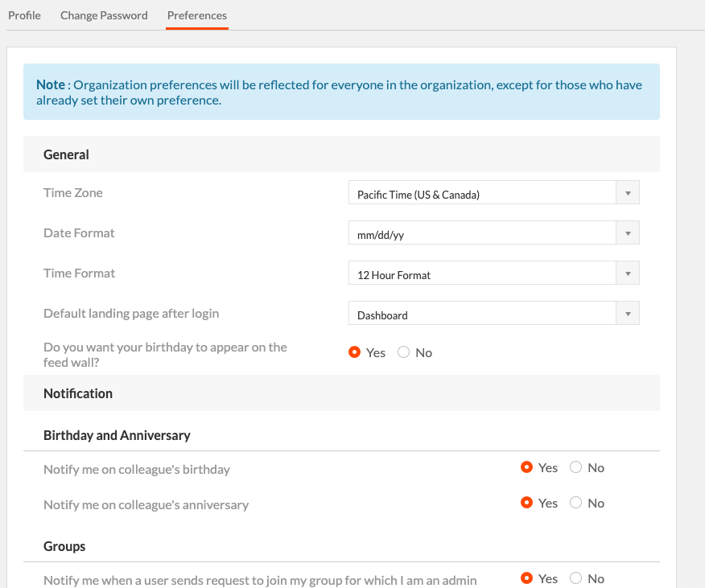Click the organization preferences Note banner

[x=342, y=92]
